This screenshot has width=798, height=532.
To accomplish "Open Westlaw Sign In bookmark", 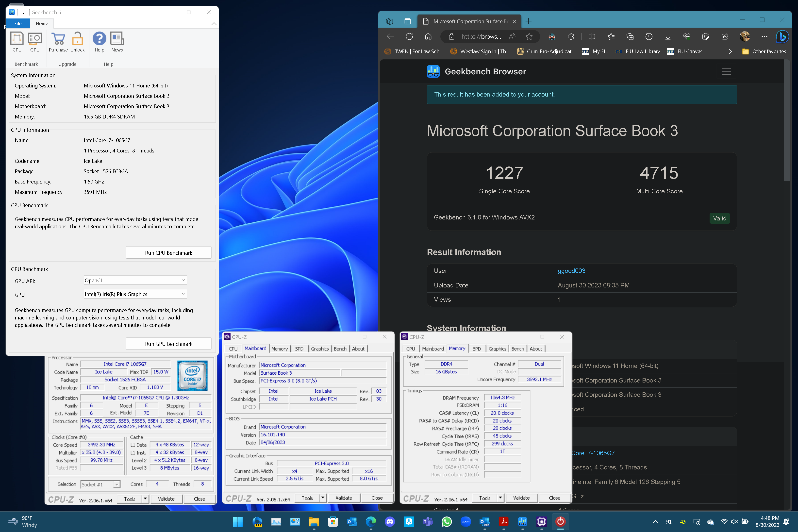I will 480,51.
